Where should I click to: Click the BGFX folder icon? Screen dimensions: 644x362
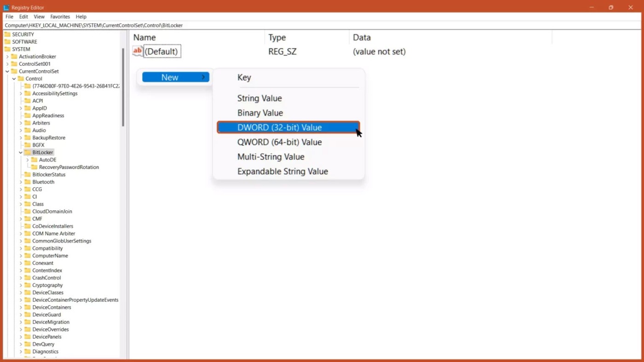point(28,145)
